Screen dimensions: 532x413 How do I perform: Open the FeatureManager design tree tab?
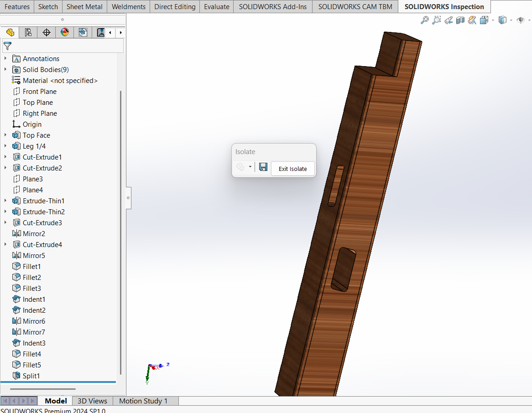click(10, 32)
